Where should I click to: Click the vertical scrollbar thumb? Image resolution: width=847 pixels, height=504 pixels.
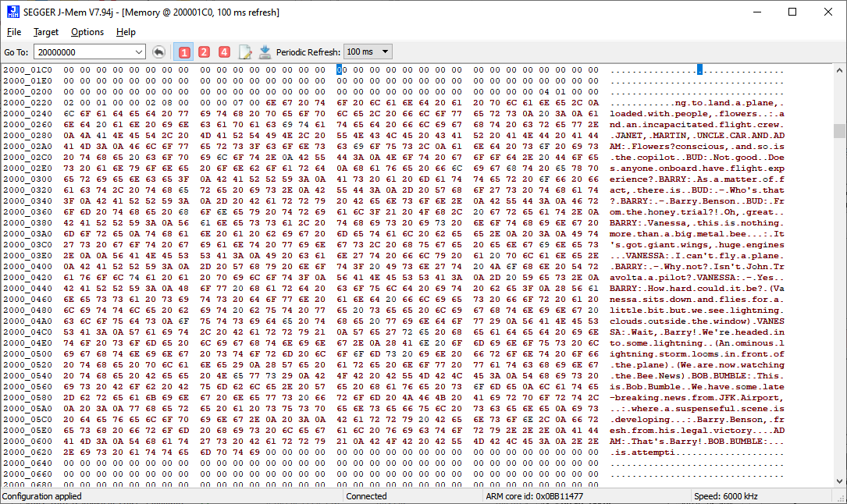[839, 130]
